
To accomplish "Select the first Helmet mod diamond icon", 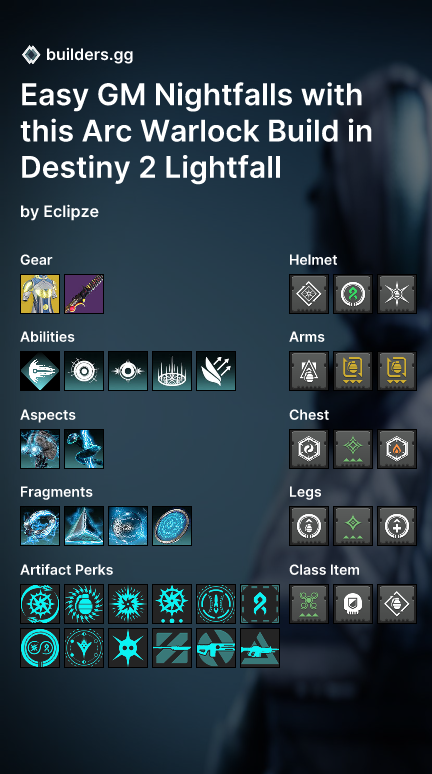I will 309,294.
